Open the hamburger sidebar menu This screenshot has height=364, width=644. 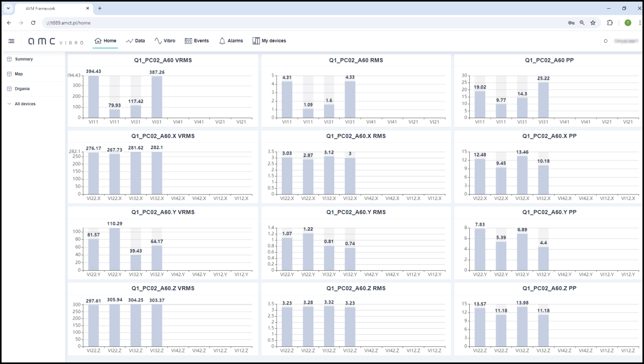coord(11,41)
